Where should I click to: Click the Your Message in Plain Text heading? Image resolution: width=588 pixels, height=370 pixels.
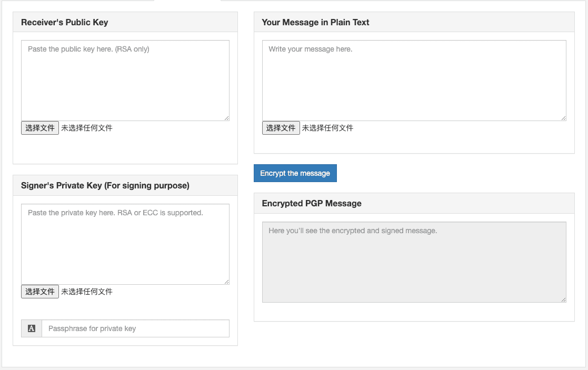(315, 22)
